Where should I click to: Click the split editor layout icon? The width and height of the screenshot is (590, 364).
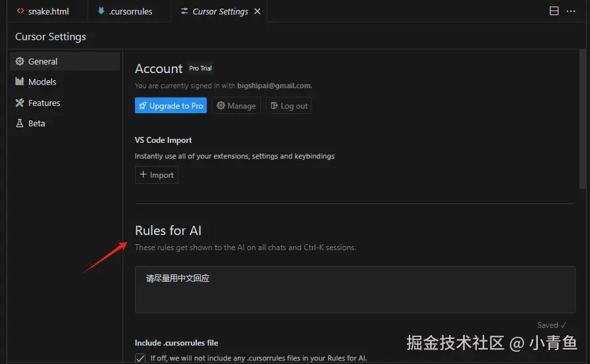554,11
